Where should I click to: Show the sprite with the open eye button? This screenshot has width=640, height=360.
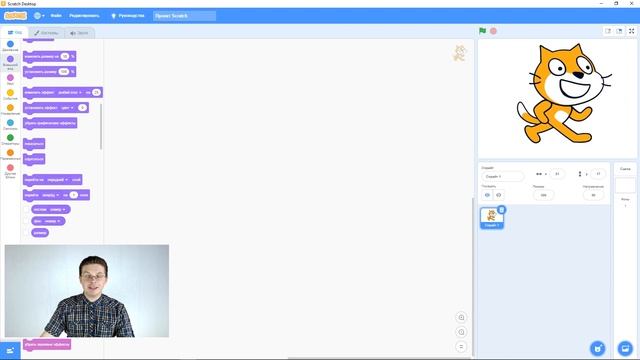pos(487,195)
